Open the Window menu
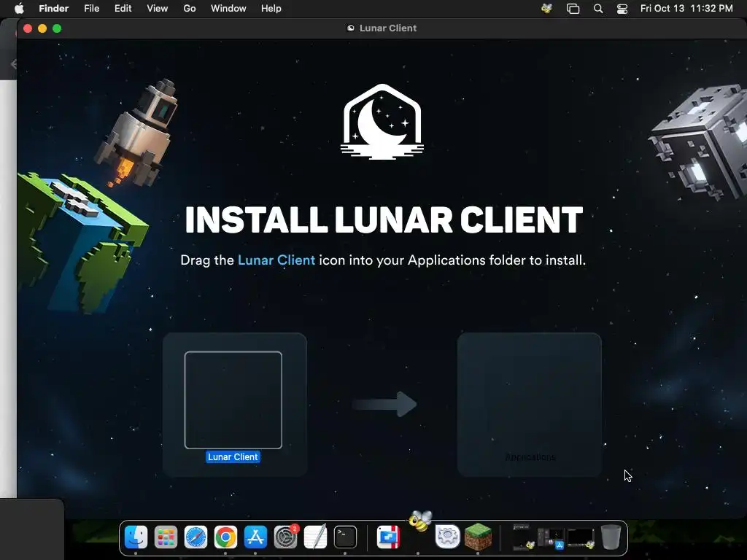747x560 pixels. [228, 9]
